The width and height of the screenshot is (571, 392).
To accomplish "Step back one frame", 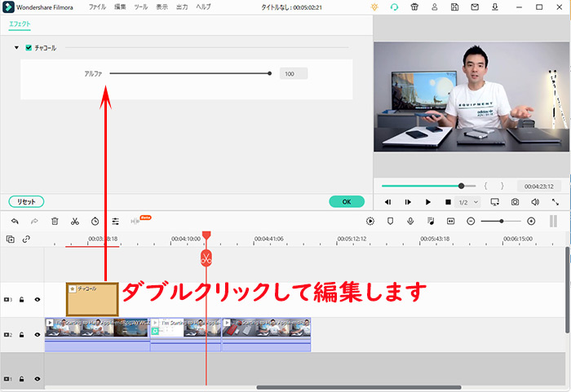I will point(387,202).
